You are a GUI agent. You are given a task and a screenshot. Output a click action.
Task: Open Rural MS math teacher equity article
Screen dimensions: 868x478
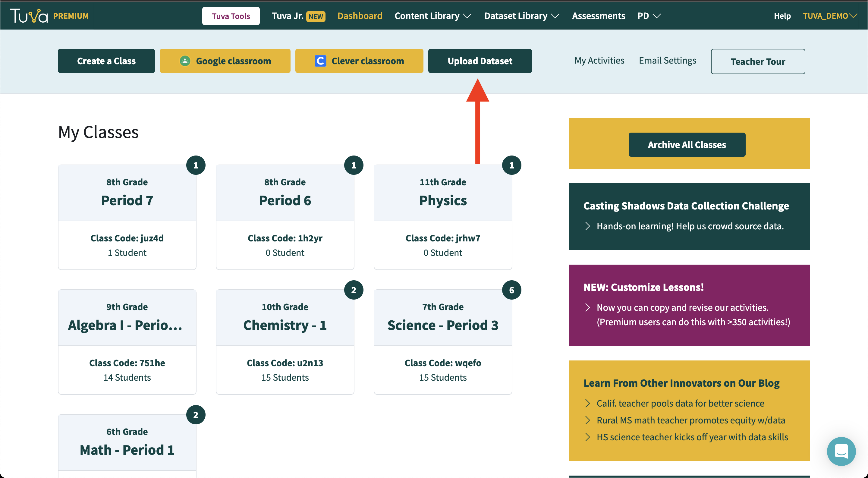pyautogui.click(x=691, y=420)
